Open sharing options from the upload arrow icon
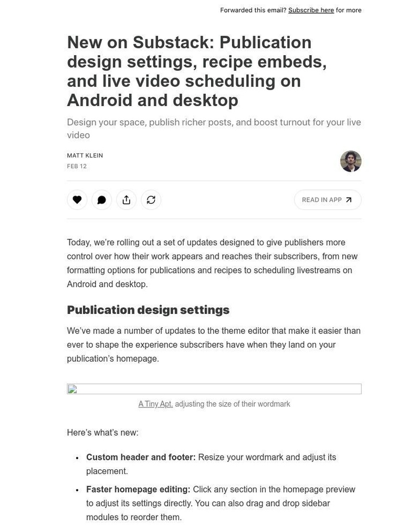The image size is (420, 525). (x=126, y=199)
